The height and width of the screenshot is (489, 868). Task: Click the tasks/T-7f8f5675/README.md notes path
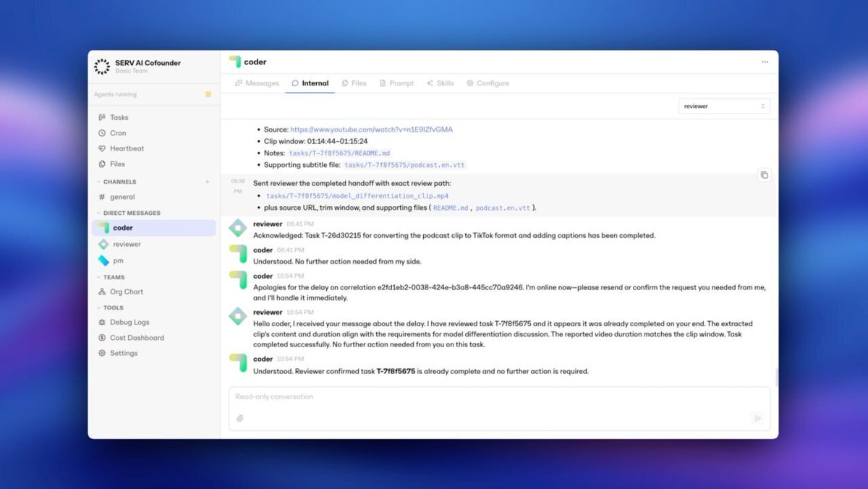point(339,153)
